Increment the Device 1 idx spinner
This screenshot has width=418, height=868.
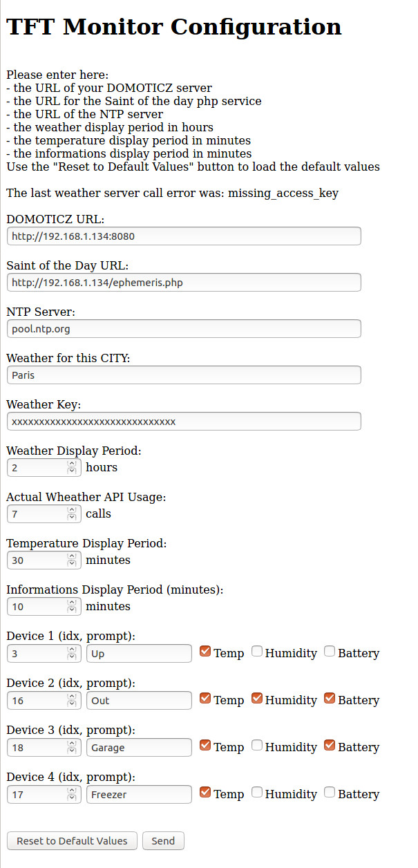(72, 650)
